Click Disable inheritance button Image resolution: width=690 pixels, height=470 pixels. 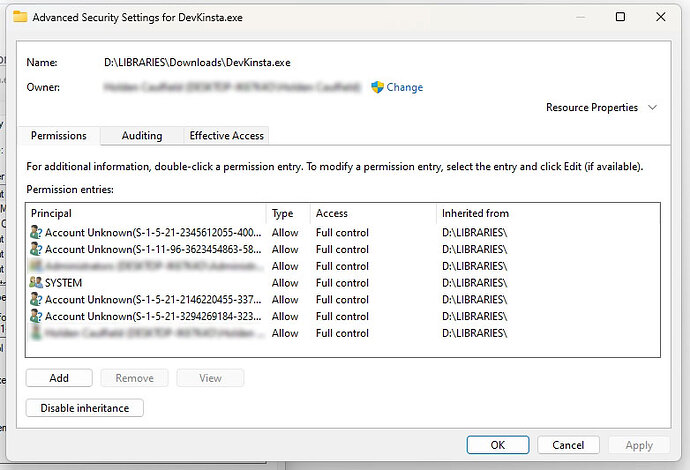[x=84, y=408]
